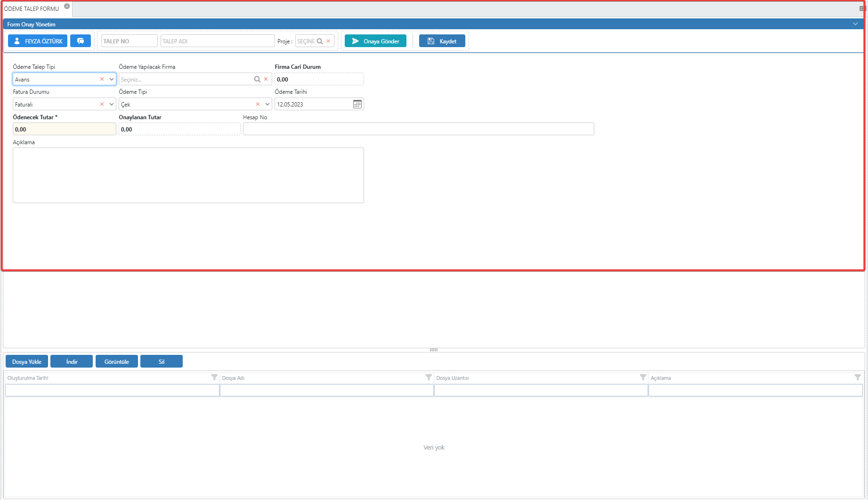Image resolution: width=868 pixels, height=500 pixels.
Task: Clear the Ödeme Talep Tipi selection
Action: (x=102, y=79)
